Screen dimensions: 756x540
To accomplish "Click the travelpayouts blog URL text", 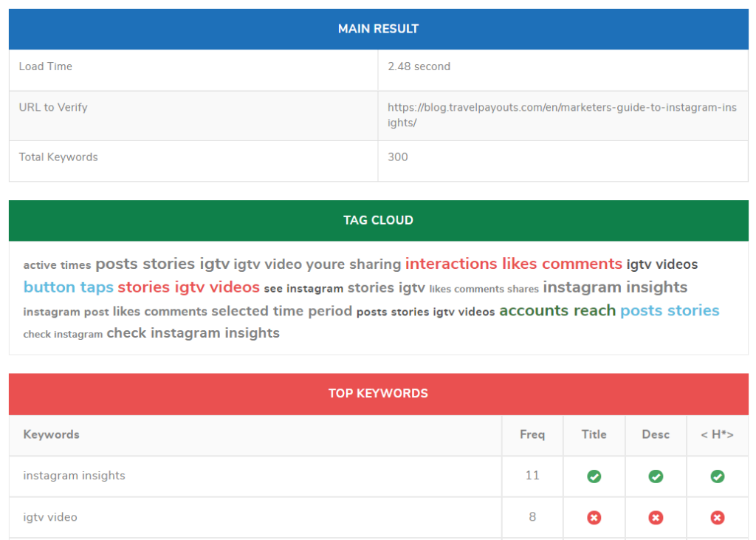I will 562,115.
